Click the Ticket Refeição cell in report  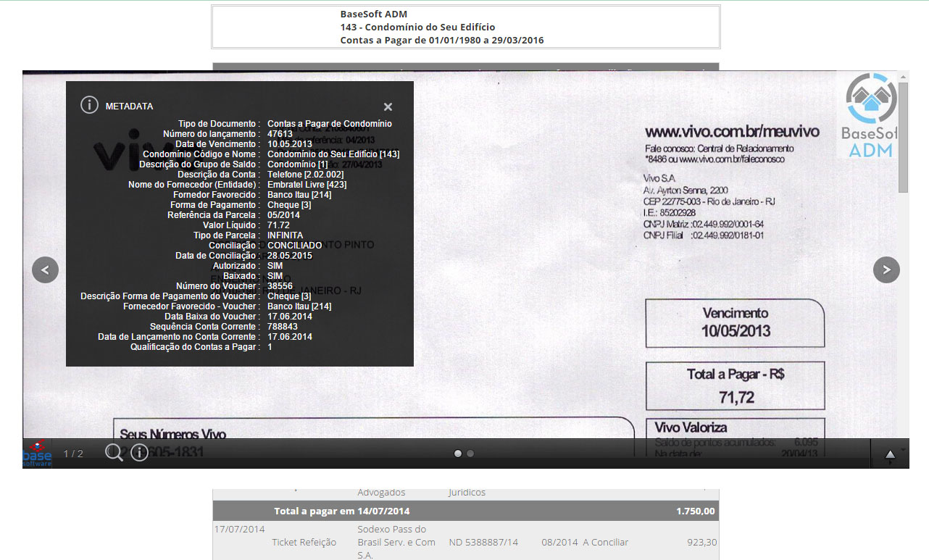pyautogui.click(x=304, y=542)
